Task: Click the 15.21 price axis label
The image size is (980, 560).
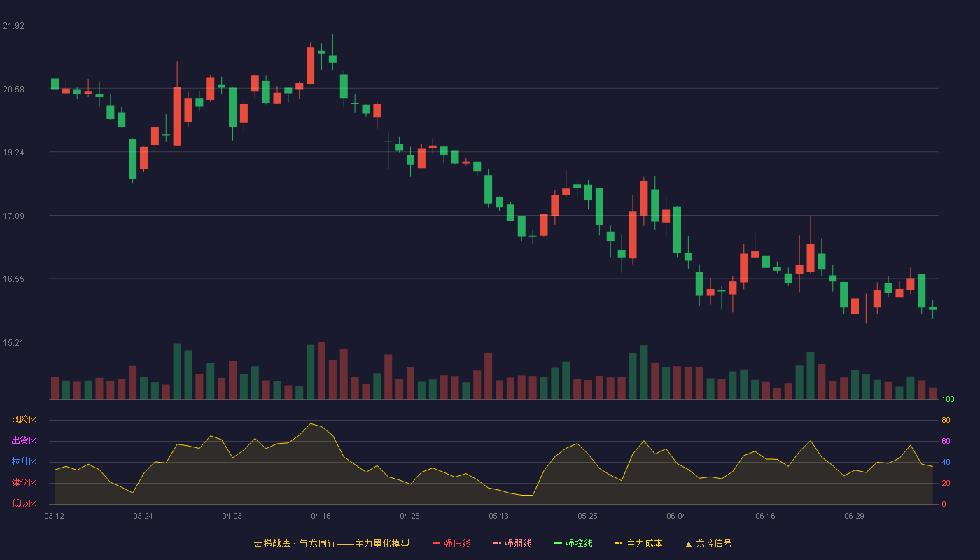Action: coord(13,342)
